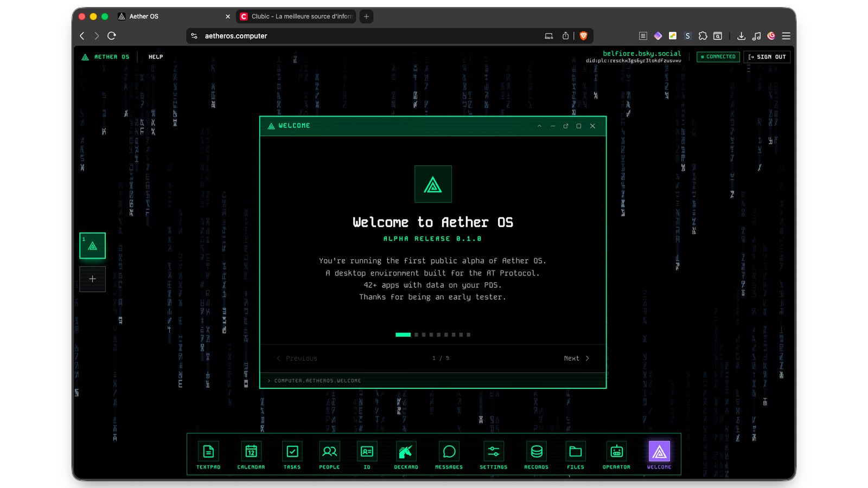Viewport: 868px width, 488px height.
Task: Click the 1 / 9 page counter
Action: click(x=441, y=358)
